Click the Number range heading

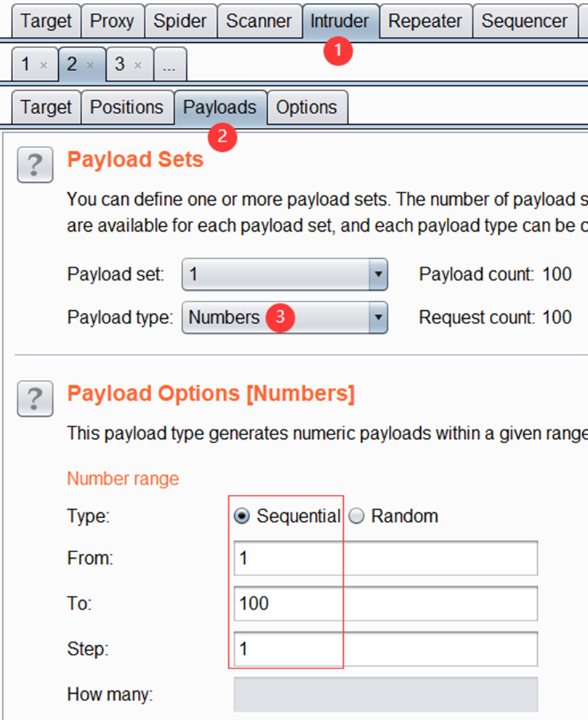[x=123, y=479]
